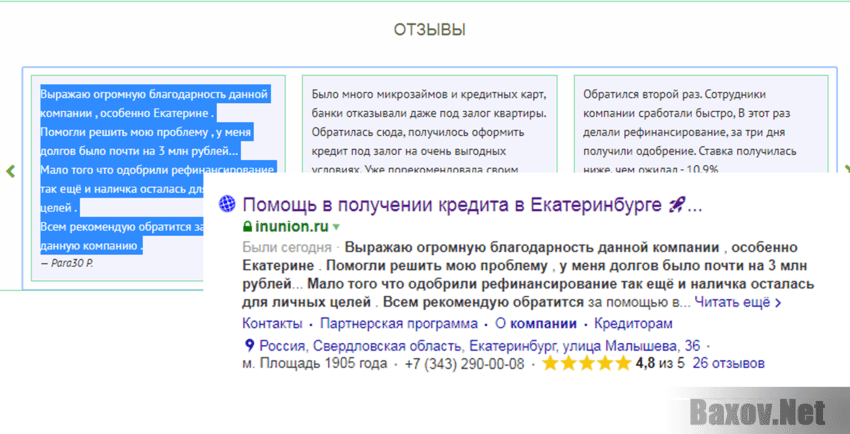
Task: Open the 'Кредиторам' sitelink
Action: point(633,324)
